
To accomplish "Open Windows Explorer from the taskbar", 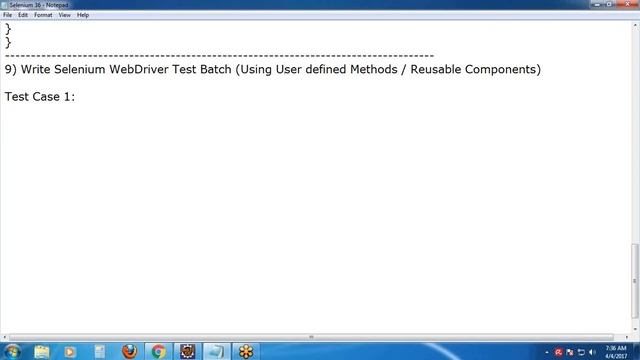I will click(42, 351).
